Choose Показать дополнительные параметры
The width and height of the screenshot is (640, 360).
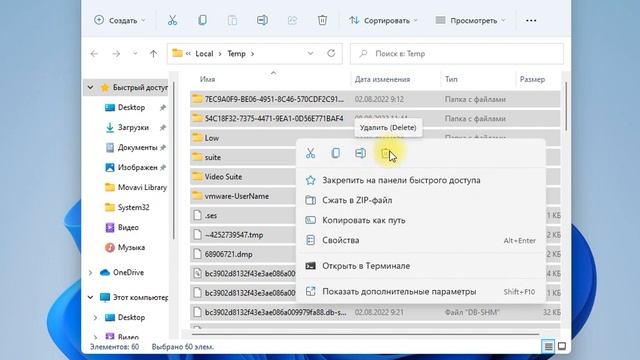420,291
